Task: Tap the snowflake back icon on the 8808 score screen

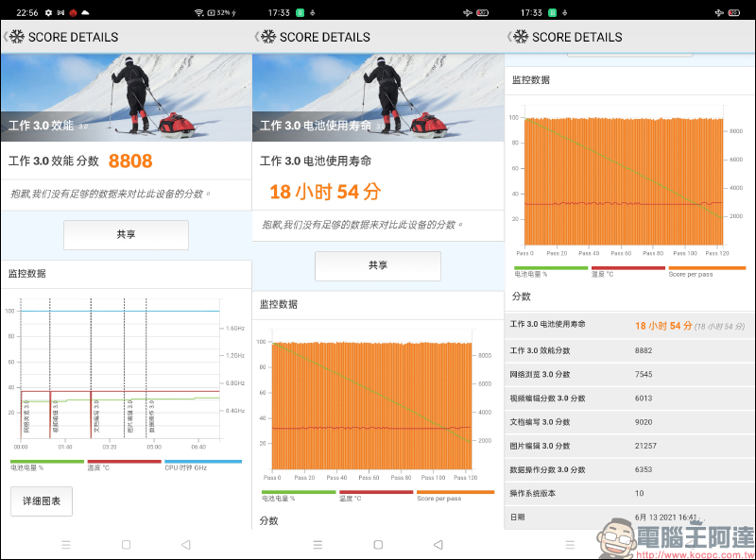Action: [15, 37]
